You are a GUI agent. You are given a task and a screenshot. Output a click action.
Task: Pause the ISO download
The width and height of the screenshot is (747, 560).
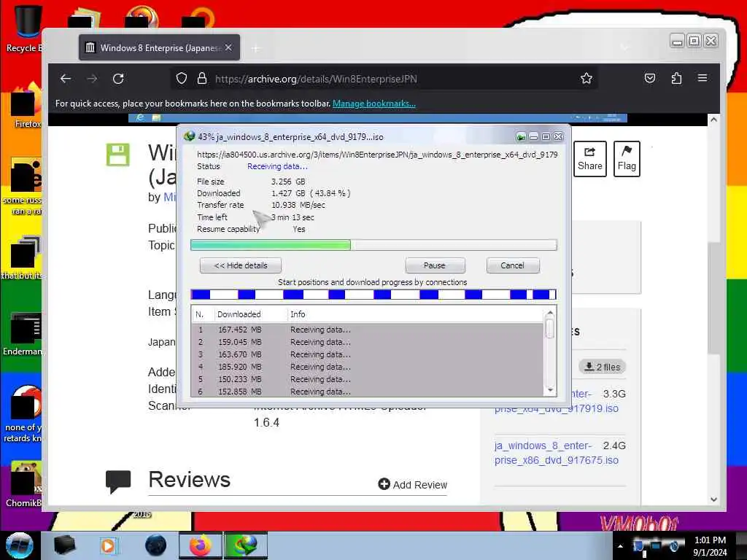pyautogui.click(x=435, y=265)
